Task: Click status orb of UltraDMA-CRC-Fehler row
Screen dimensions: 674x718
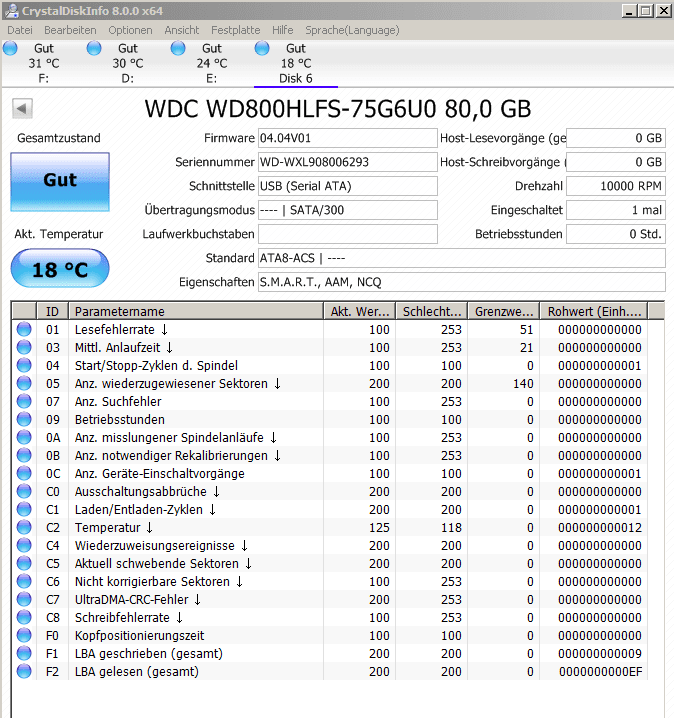Action: [x=24, y=599]
